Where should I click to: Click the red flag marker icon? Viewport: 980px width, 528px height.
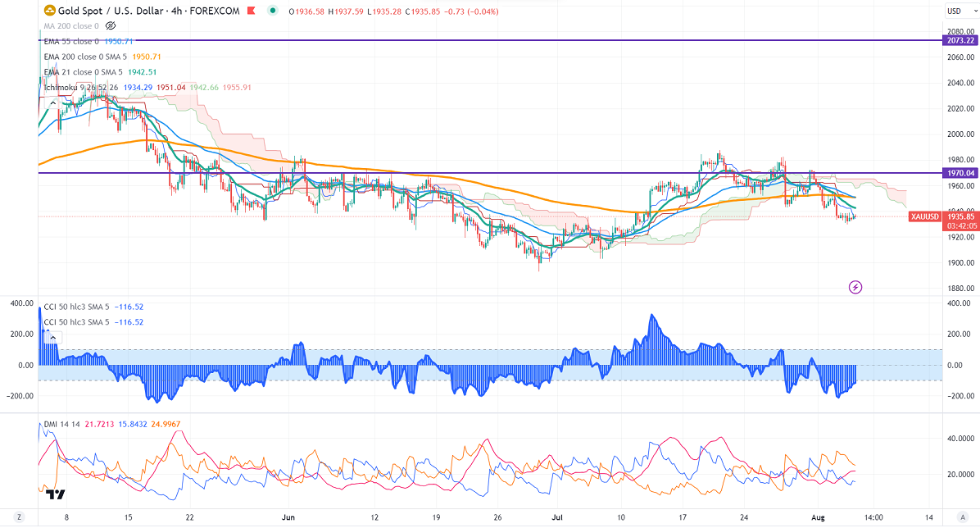tap(252, 11)
